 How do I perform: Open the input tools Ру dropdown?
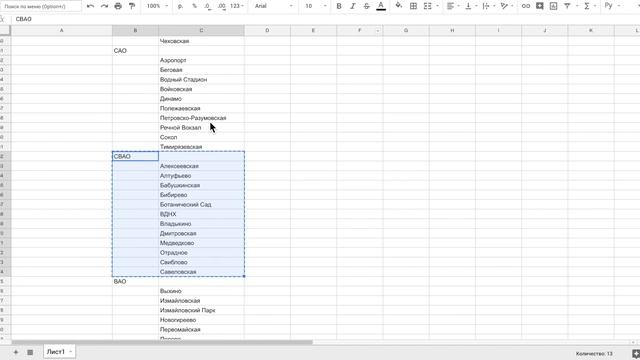click(612, 6)
